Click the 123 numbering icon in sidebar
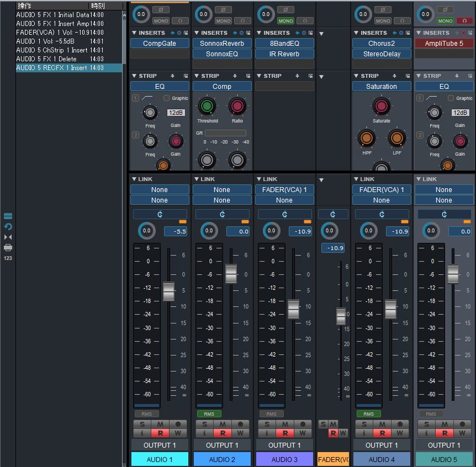 tap(8, 258)
